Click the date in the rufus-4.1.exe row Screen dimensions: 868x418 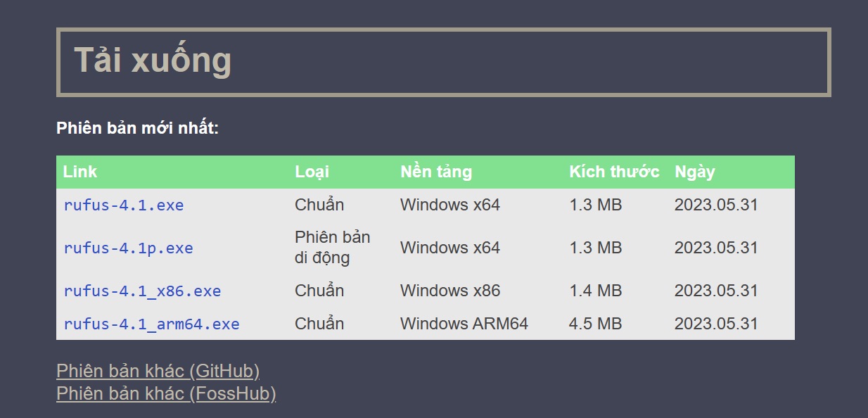click(x=716, y=205)
